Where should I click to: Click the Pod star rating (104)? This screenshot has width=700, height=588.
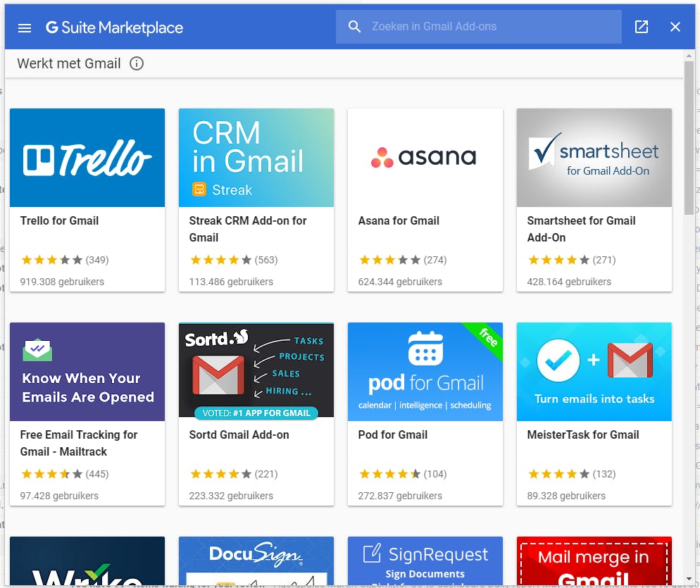403,474
